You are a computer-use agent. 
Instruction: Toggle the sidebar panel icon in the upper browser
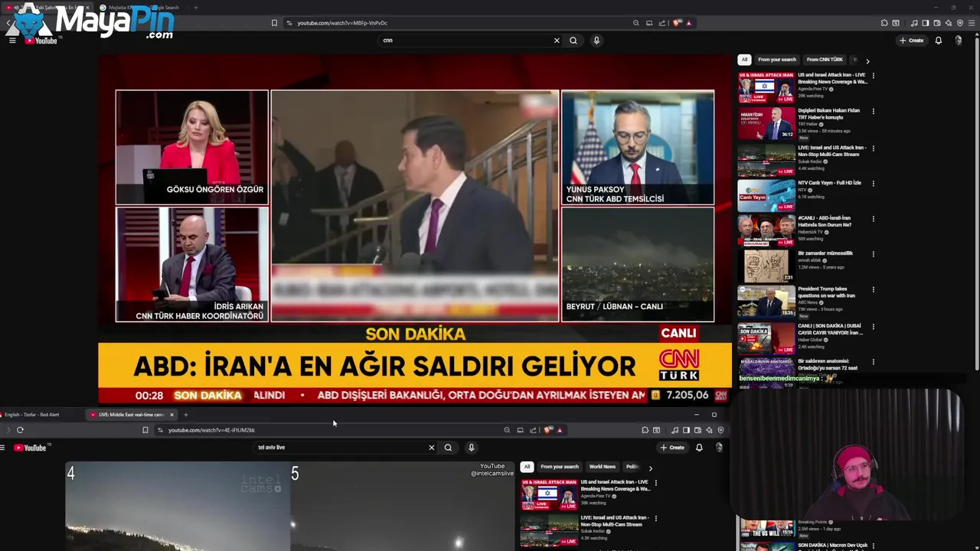[926, 23]
